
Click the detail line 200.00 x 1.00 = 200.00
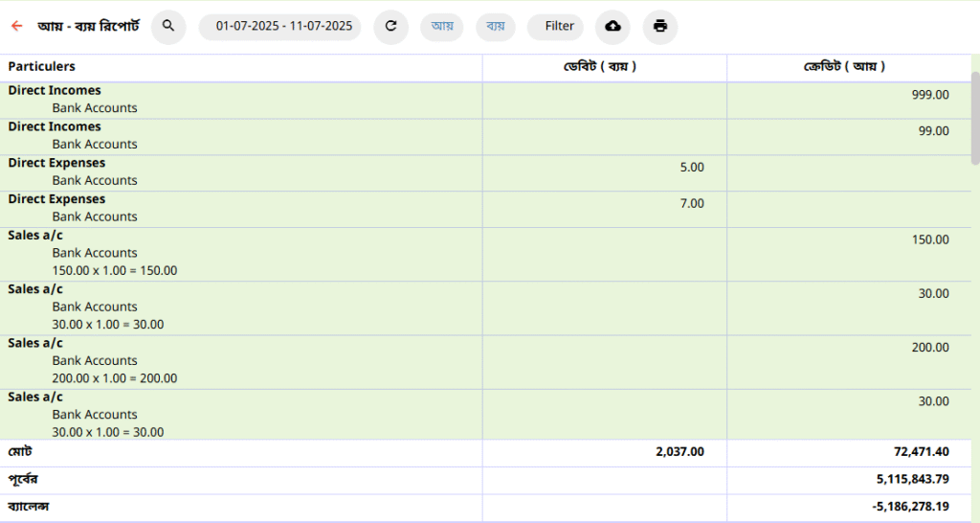tap(115, 378)
